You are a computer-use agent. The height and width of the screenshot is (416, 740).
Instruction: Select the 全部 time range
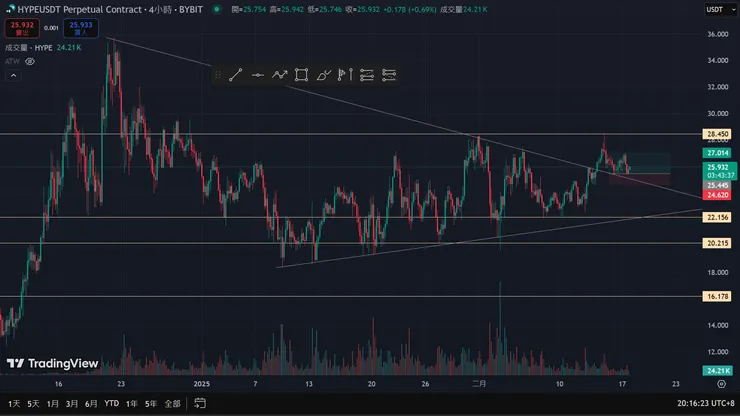(172, 404)
